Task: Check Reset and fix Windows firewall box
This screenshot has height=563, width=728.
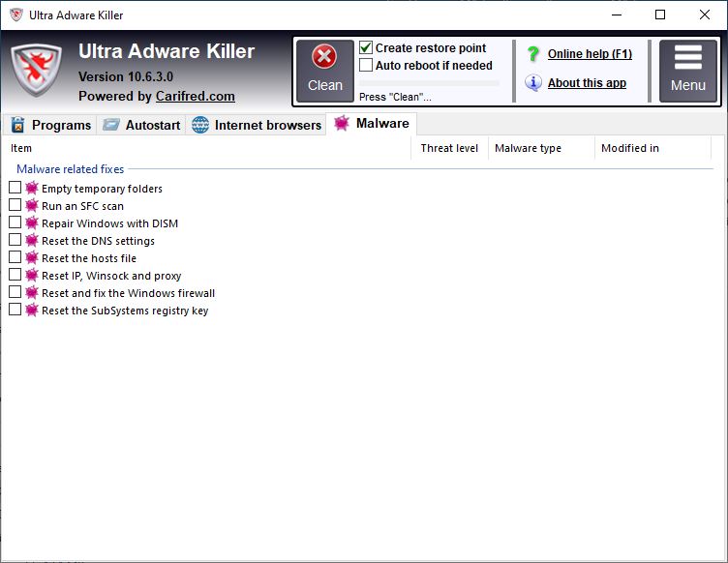Action: 15,292
